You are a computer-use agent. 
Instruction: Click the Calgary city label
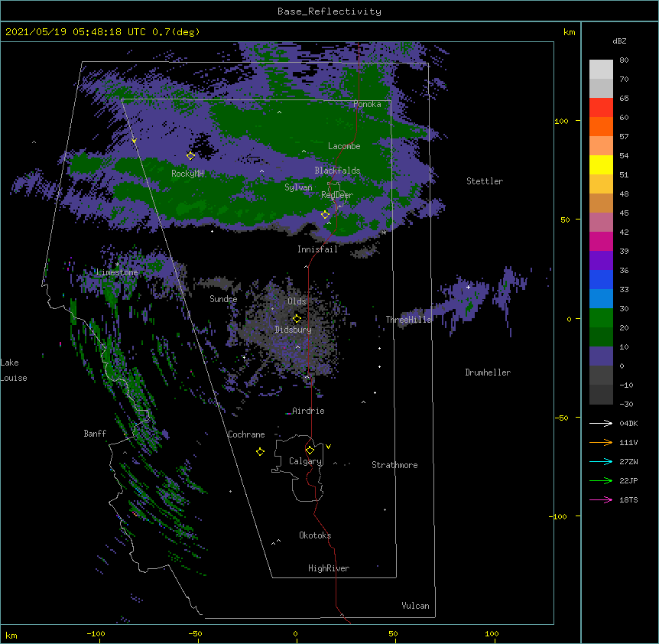pyautogui.click(x=306, y=461)
